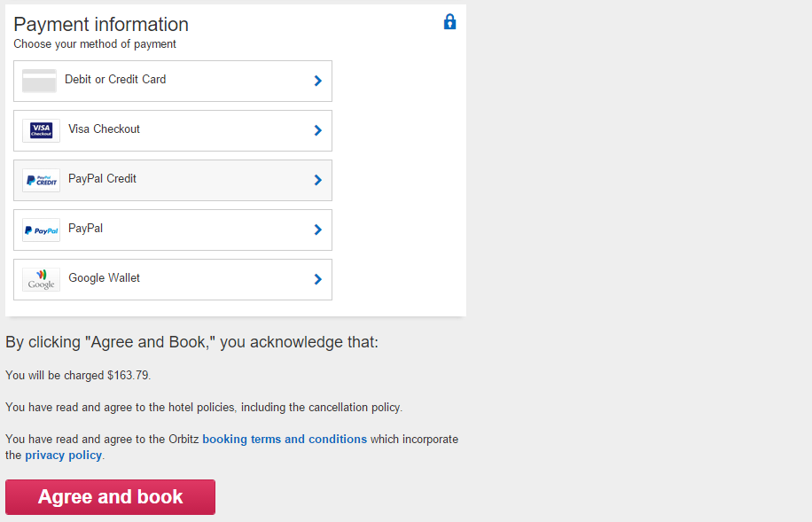Open the privacy policy link
Viewport: 812px width, 522px height.
[x=63, y=456]
